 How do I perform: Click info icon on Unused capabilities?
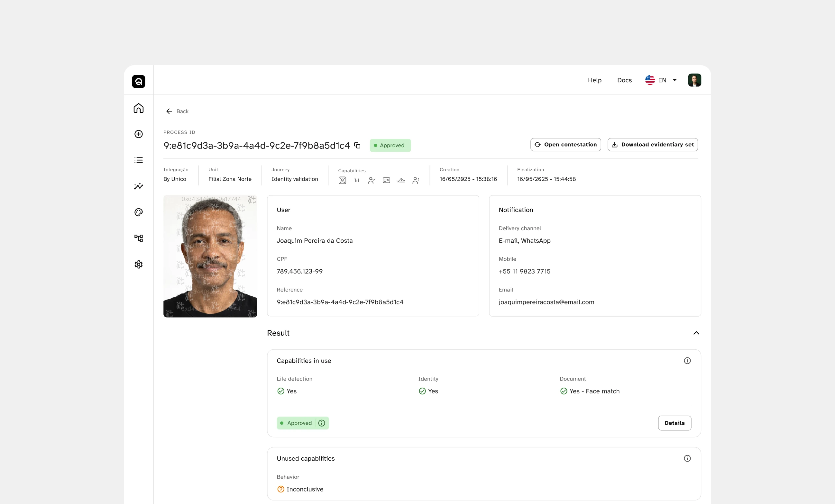[x=687, y=458]
